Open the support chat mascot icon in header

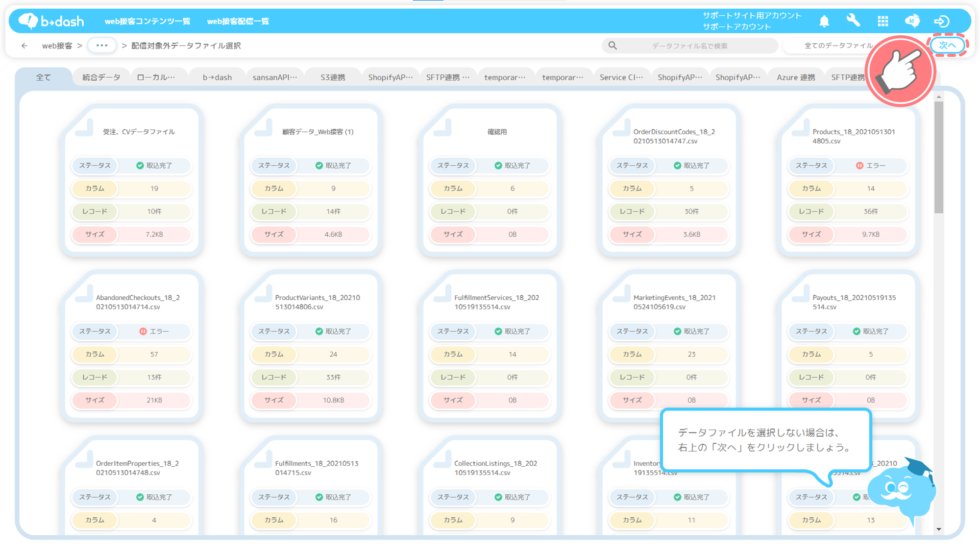pyautogui.click(x=912, y=21)
